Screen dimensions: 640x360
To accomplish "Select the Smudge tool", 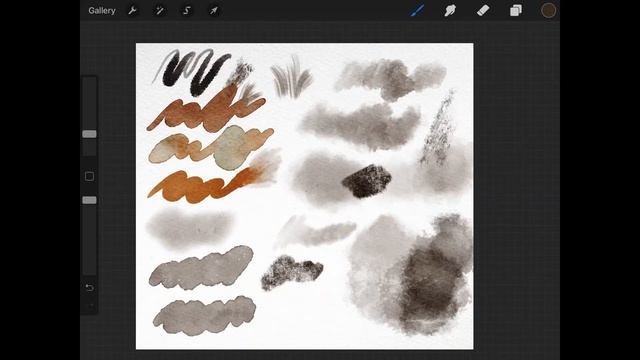I will [x=450, y=11].
